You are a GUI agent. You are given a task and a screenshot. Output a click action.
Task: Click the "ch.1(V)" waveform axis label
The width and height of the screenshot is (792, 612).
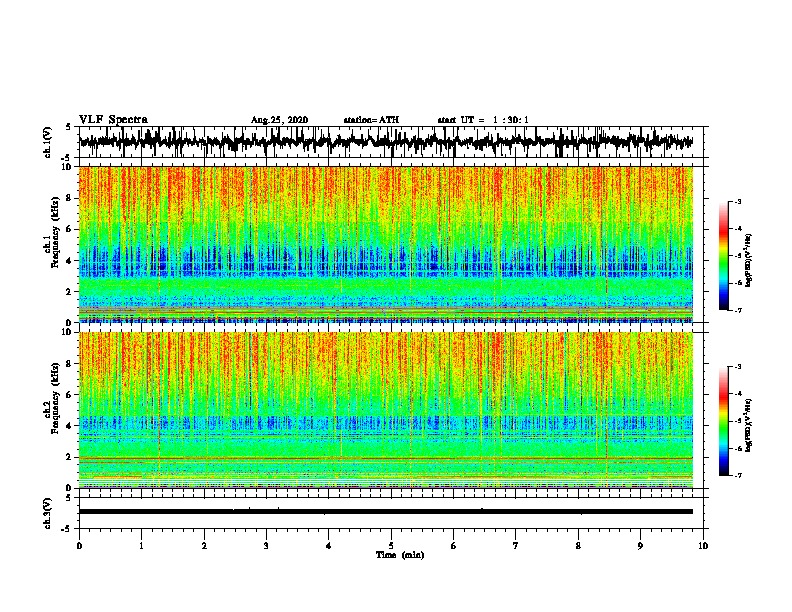coord(48,142)
